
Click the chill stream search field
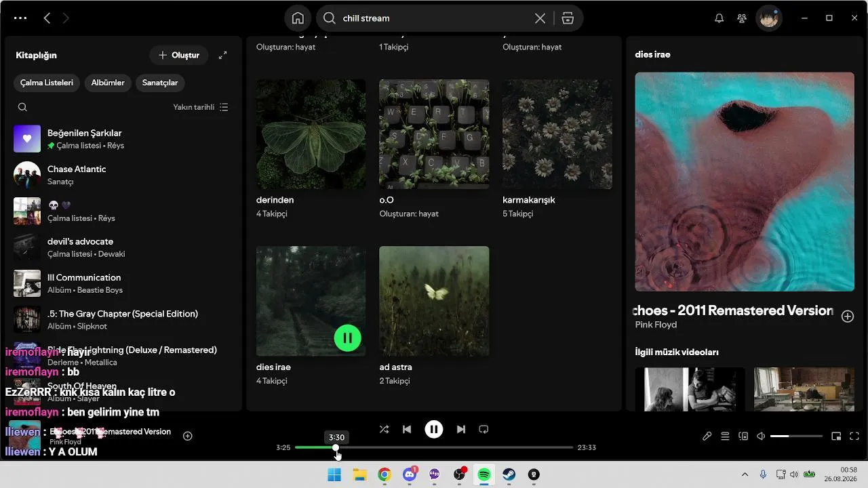(x=434, y=18)
